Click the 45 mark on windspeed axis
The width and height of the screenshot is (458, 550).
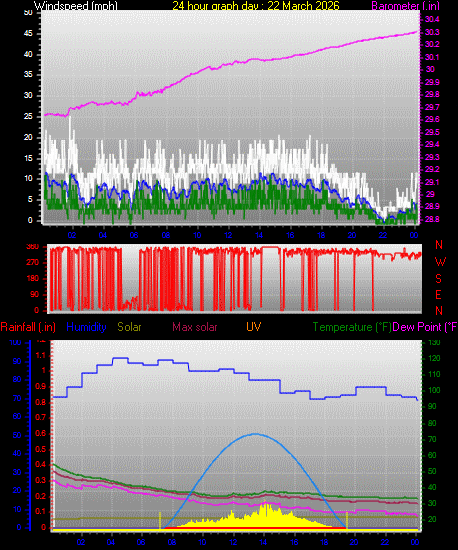tap(28, 33)
